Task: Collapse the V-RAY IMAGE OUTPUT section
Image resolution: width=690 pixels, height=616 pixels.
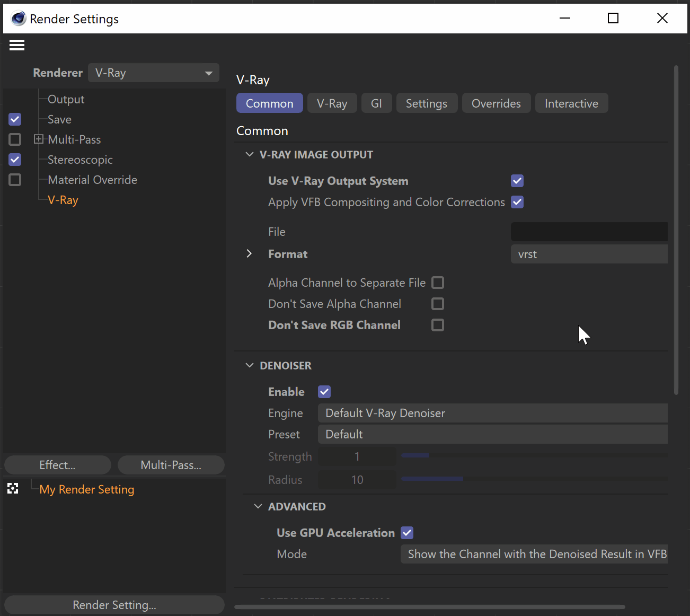Action: click(x=250, y=154)
